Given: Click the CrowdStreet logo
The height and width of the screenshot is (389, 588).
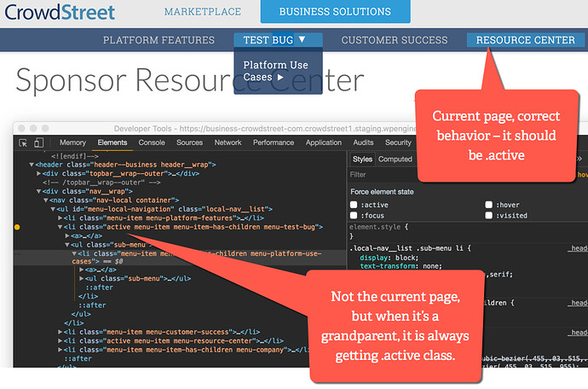Looking at the screenshot, I should tap(60, 13).
